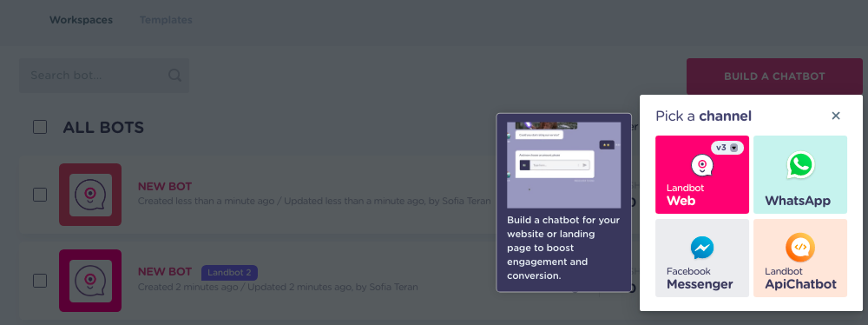Image resolution: width=868 pixels, height=325 pixels.
Task: Click the web chatbot preview thumbnail
Action: (x=563, y=165)
